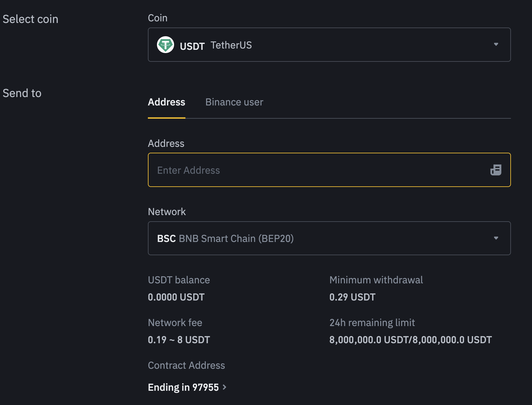Select the 0.29 USDT minimum withdrawal value
This screenshot has width=532, height=405.
352,297
